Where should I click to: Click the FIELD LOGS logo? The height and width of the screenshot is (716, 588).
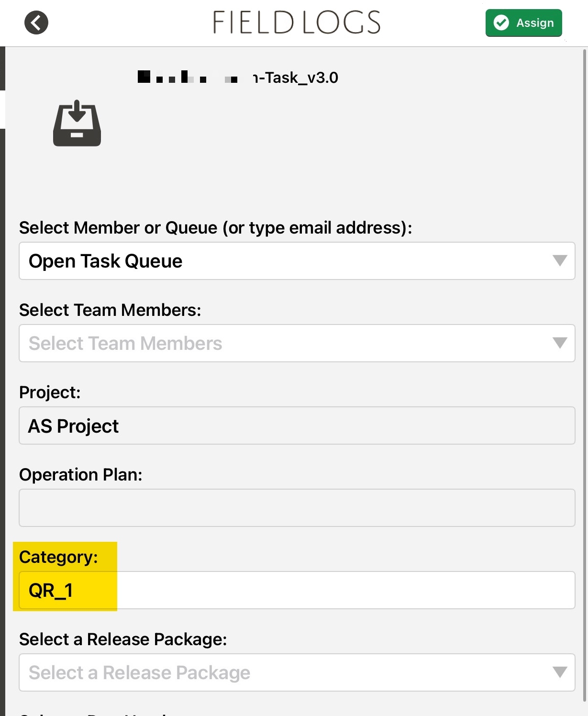(x=297, y=22)
